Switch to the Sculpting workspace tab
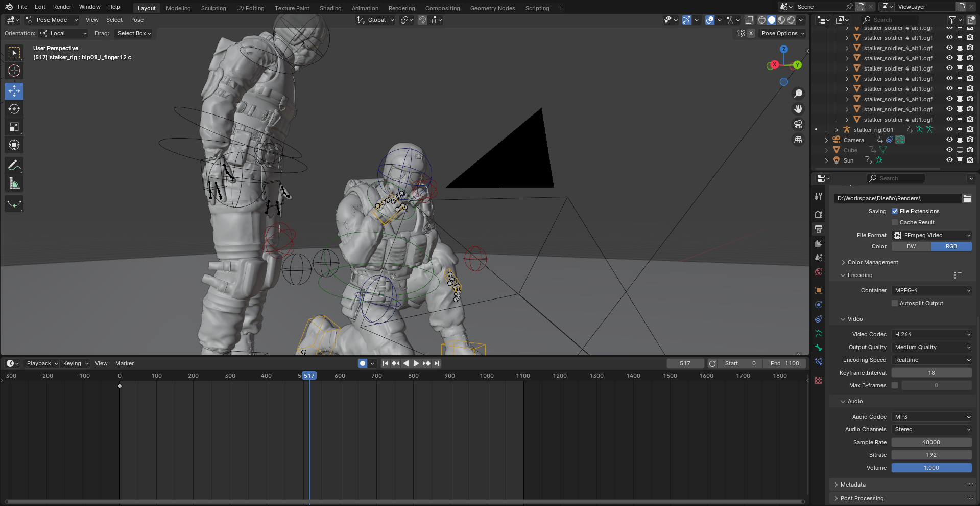The width and height of the screenshot is (980, 506). (x=213, y=8)
